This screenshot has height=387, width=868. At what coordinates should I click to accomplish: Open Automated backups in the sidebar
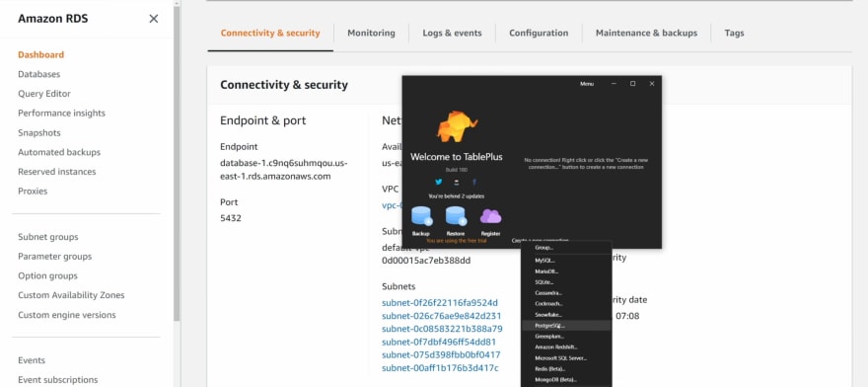pos(59,152)
